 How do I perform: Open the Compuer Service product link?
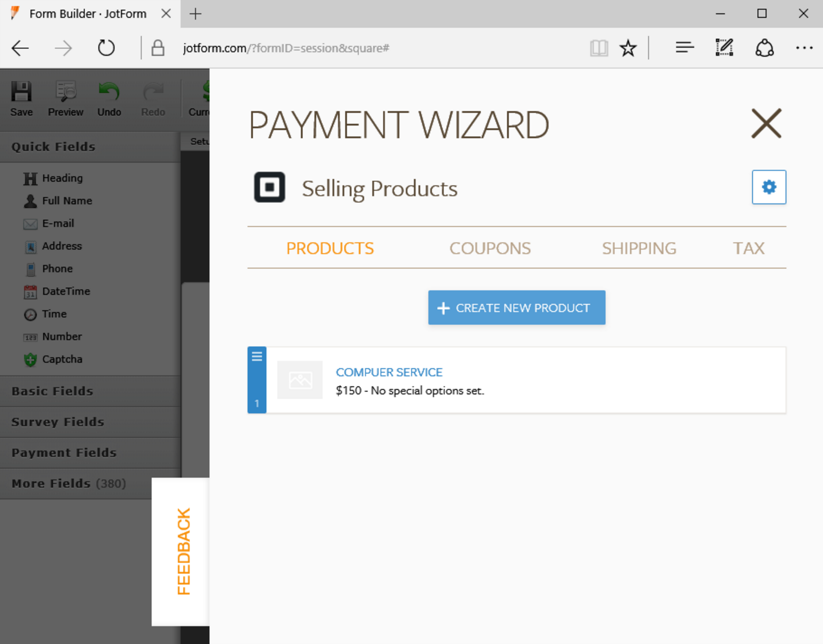point(389,372)
